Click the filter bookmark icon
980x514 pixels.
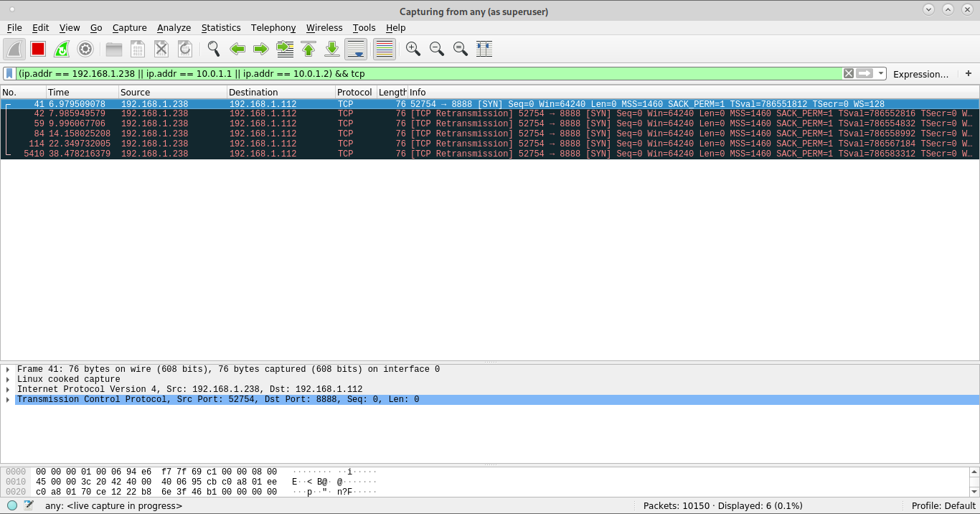click(x=9, y=73)
